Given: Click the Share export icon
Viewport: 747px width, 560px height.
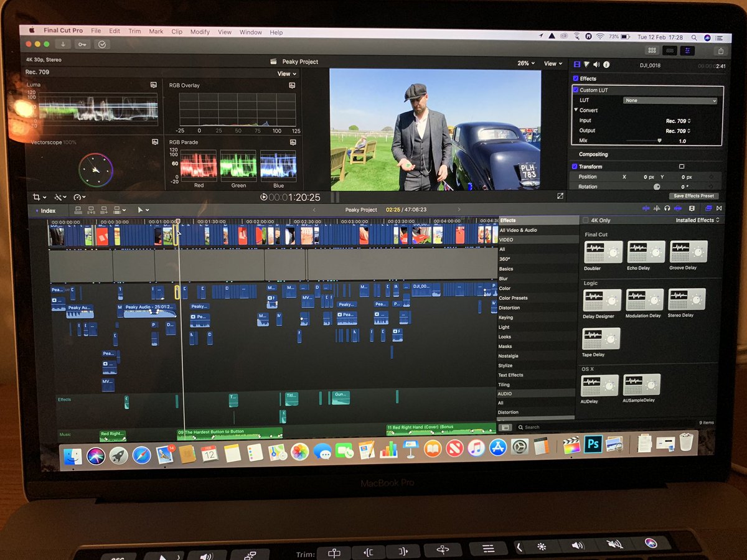Looking at the screenshot, I should pyautogui.click(x=721, y=52).
